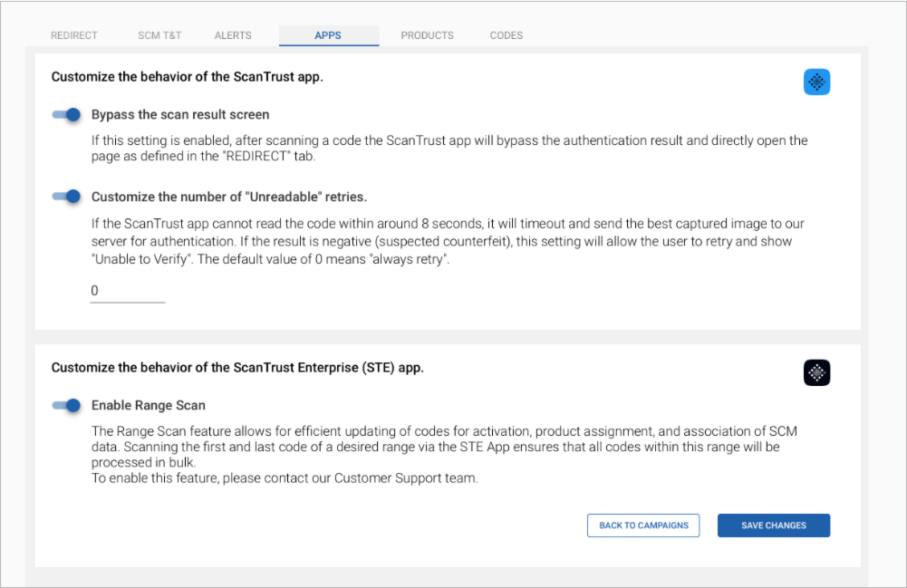Image resolution: width=907 pixels, height=588 pixels.
Task: Click the 'Customize the number of "Unreadable" retries.' label
Action: point(229,197)
